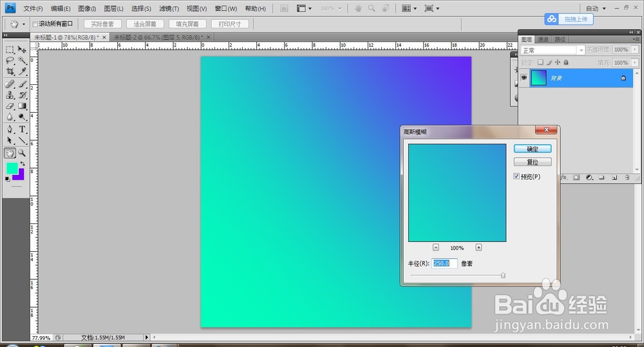Toggle lock position icon
This screenshot has width=644, height=347.
click(557, 62)
